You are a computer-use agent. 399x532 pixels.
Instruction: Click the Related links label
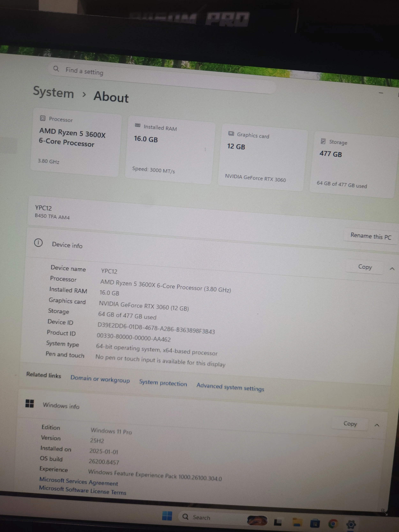(x=44, y=375)
